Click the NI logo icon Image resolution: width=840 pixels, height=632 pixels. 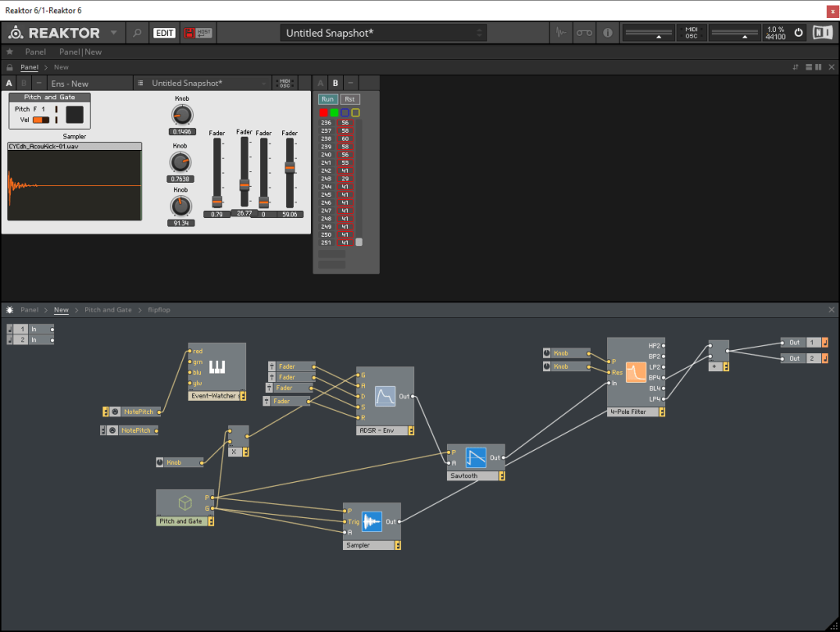point(822,33)
